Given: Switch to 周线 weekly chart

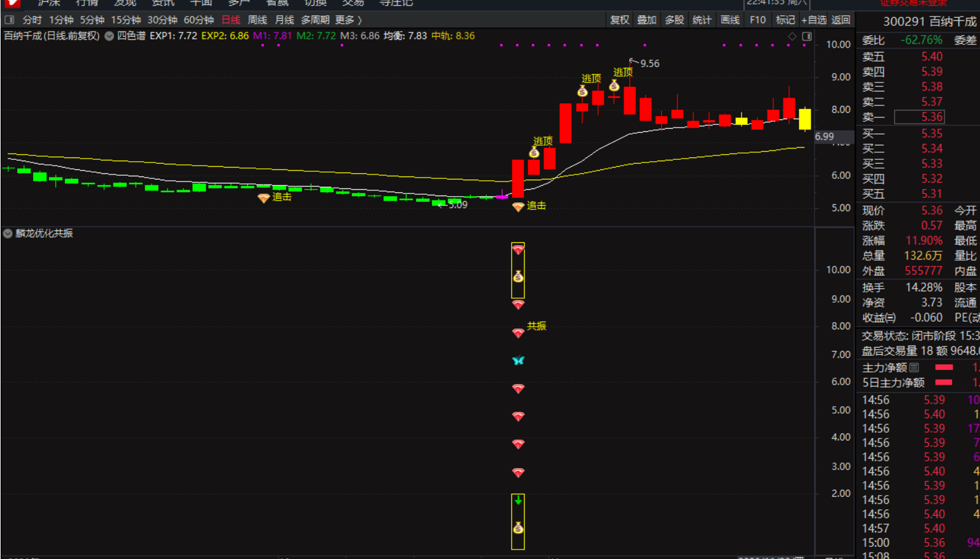Looking at the screenshot, I should click(x=257, y=20).
